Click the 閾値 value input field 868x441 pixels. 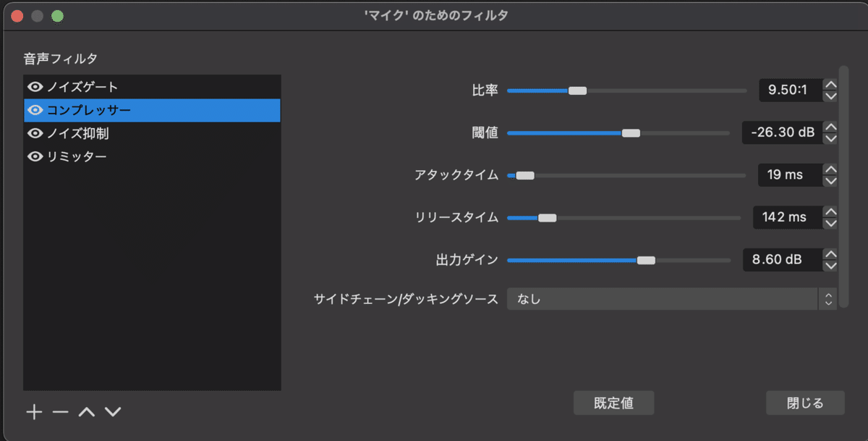pyautogui.click(x=782, y=133)
